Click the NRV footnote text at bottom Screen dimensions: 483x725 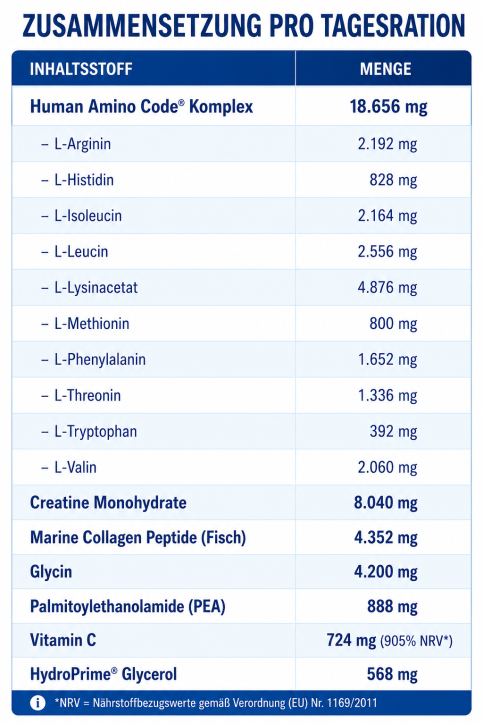coord(215,703)
